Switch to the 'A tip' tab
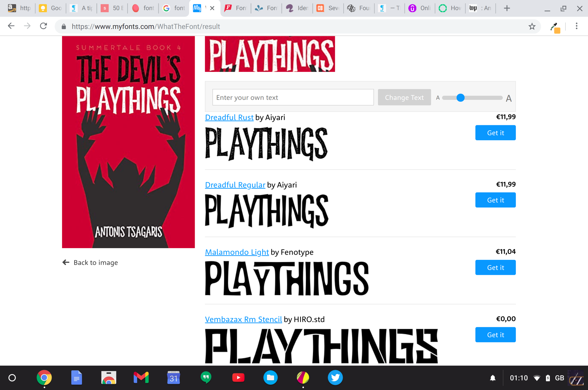 pos(81,8)
